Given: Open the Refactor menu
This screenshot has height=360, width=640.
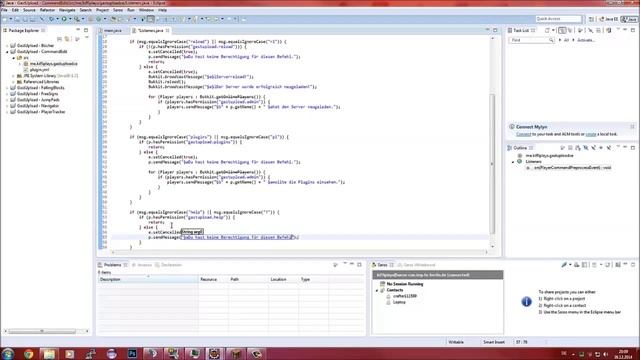Looking at the screenshot, I should tap(47, 10).
